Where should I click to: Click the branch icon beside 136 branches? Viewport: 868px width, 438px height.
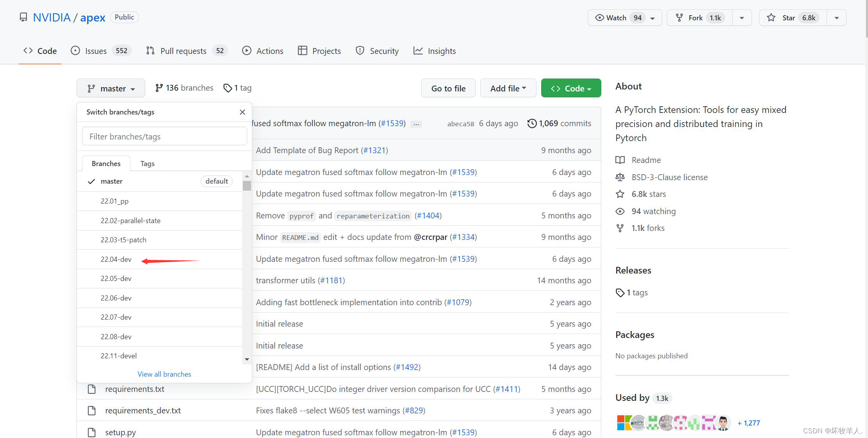(159, 88)
